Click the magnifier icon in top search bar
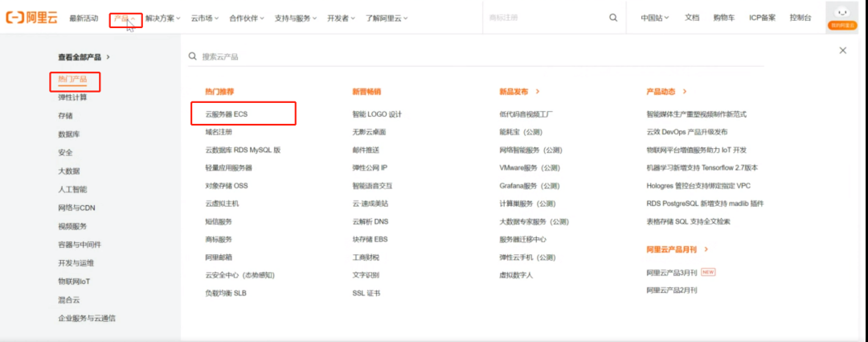This screenshot has width=868, height=342. (613, 18)
